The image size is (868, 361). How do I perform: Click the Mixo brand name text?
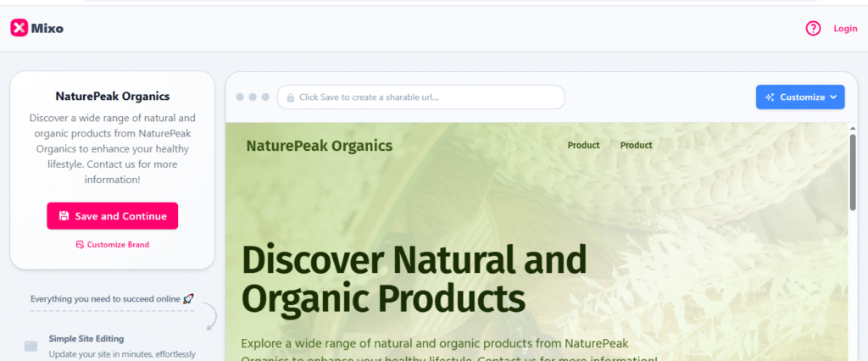point(47,28)
